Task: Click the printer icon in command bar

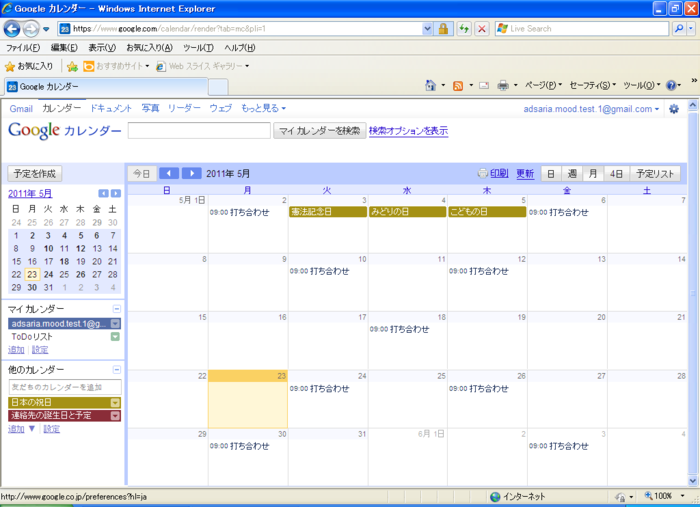Action: pos(503,86)
